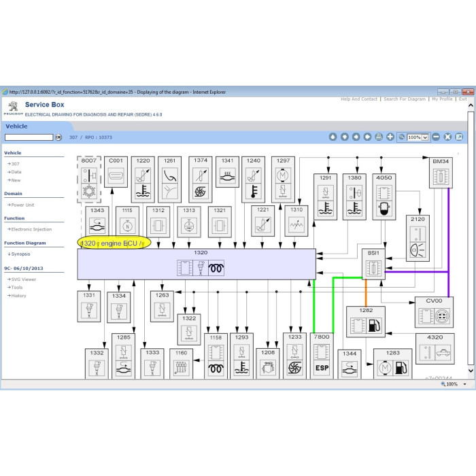The width and height of the screenshot is (476, 476).
Task: Zoom in with the plus icon
Action: 390,137
